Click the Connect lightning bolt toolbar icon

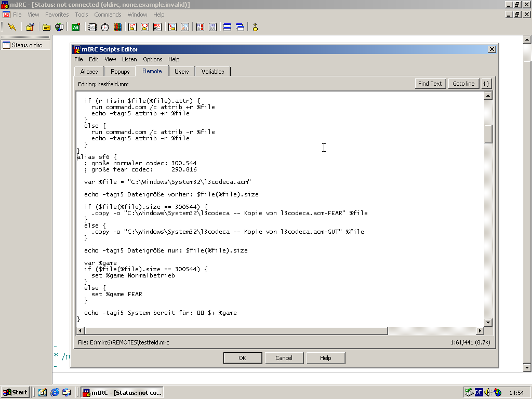[x=12, y=27]
